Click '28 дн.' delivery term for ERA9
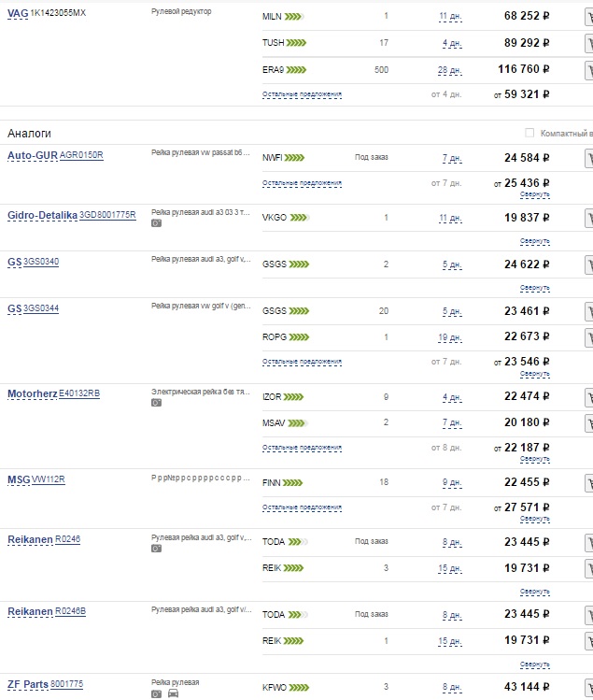The height and width of the screenshot is (700, 593). coord(450,70)
